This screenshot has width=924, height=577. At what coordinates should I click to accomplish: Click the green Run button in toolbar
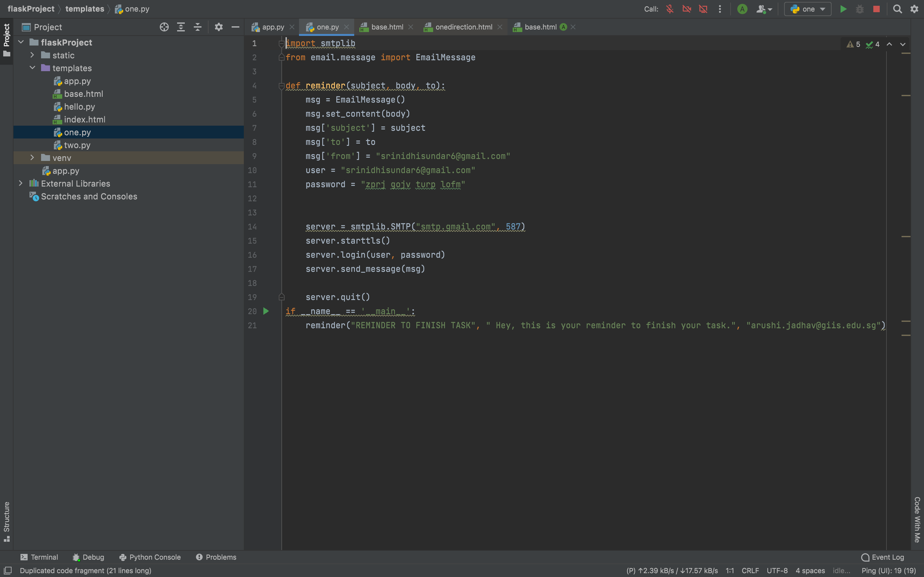pos(843,9)
